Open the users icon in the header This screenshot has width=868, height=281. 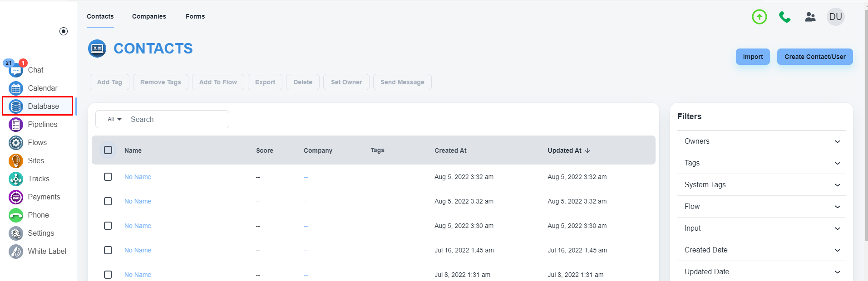tap(810, 17)
